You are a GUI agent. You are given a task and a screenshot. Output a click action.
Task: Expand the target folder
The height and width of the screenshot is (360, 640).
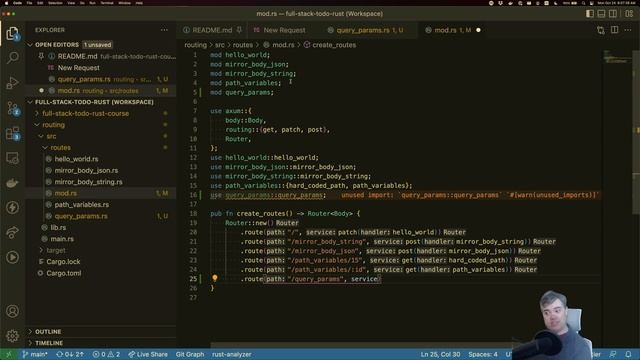[56, 250]
